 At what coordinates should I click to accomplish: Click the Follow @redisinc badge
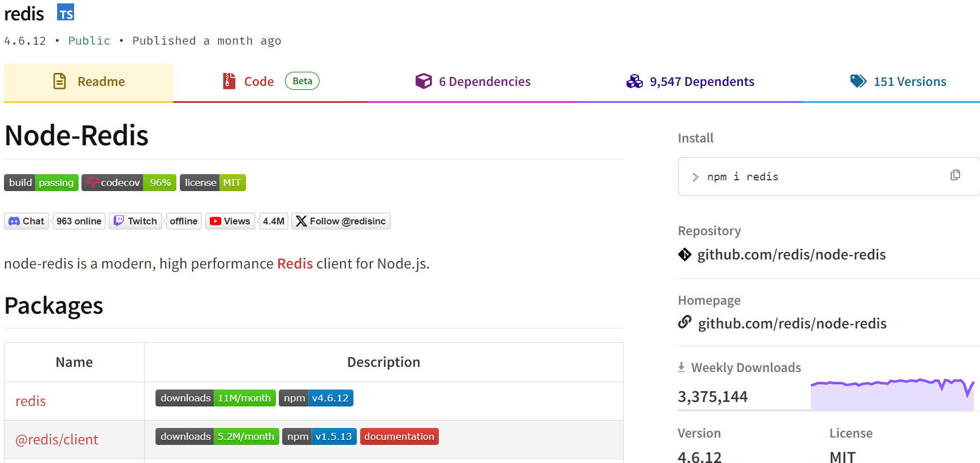click(x=341, y=221)
